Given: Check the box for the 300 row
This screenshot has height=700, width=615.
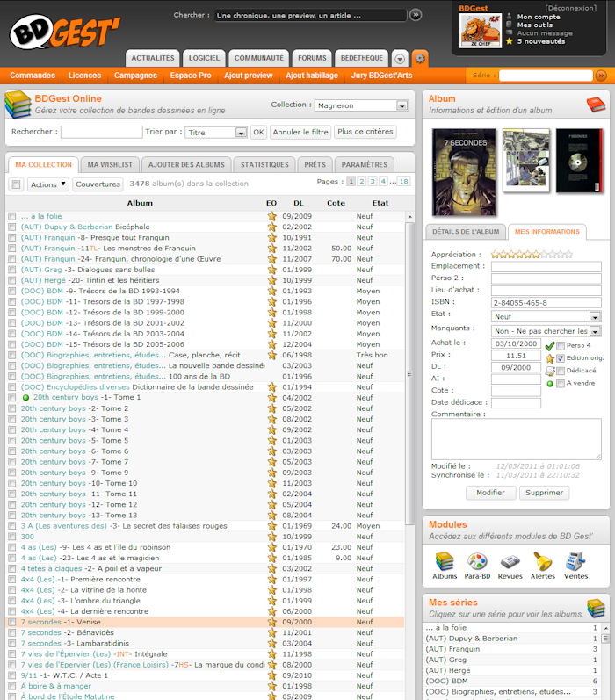Looking at the screenshot, I should [12, 537].
